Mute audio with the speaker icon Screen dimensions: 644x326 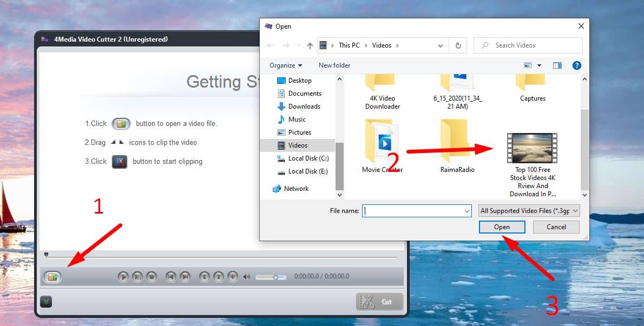click(x=246, y=277)
